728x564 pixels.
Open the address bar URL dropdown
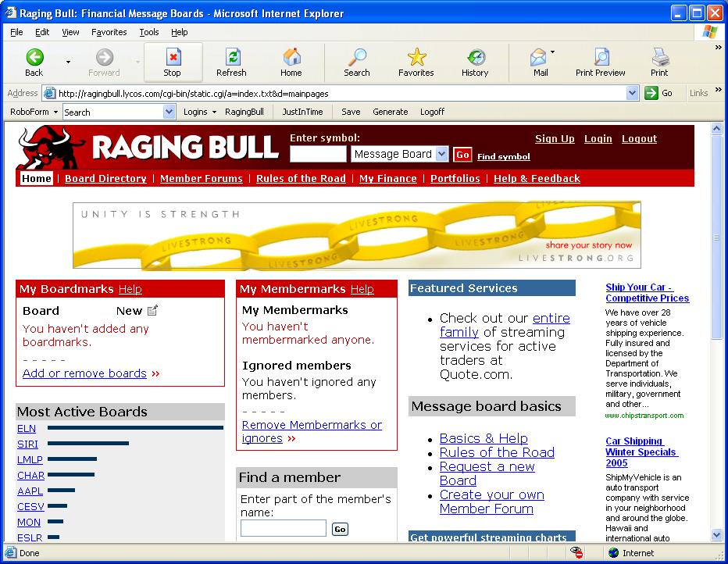(633, 93)
